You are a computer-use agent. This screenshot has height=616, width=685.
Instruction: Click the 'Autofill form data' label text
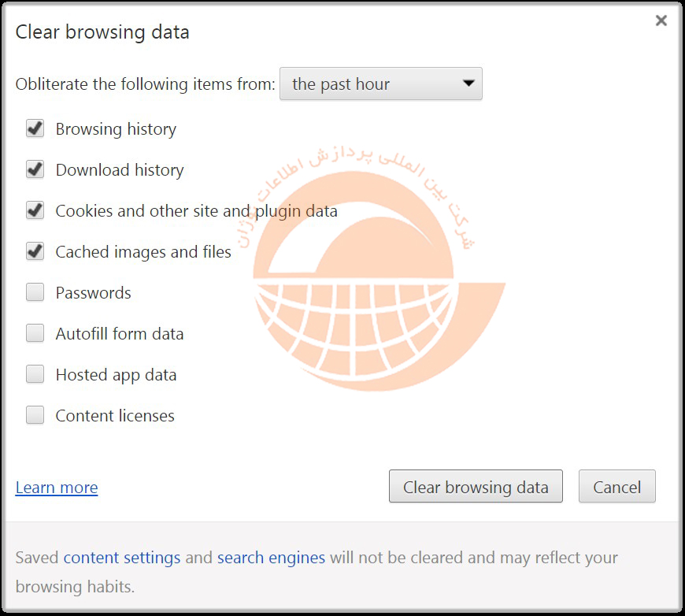pyautogui.click(x=120, y=334)
